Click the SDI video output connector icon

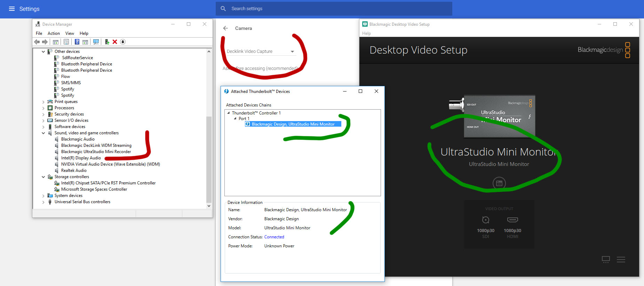click(486, 220)
